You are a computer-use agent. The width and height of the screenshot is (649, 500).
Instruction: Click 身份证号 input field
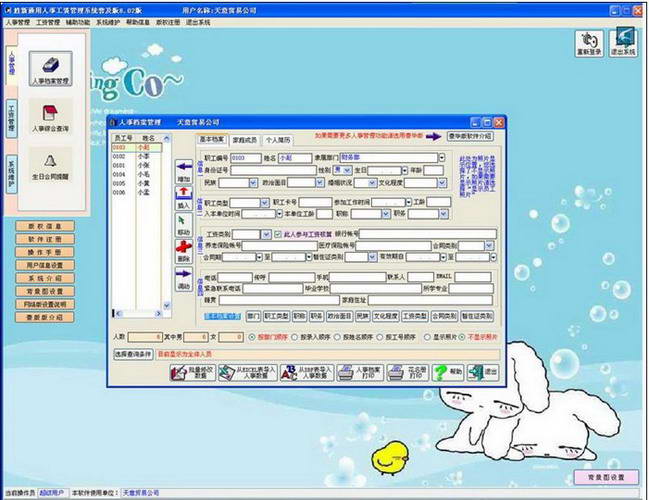click(x=273, y=170)
